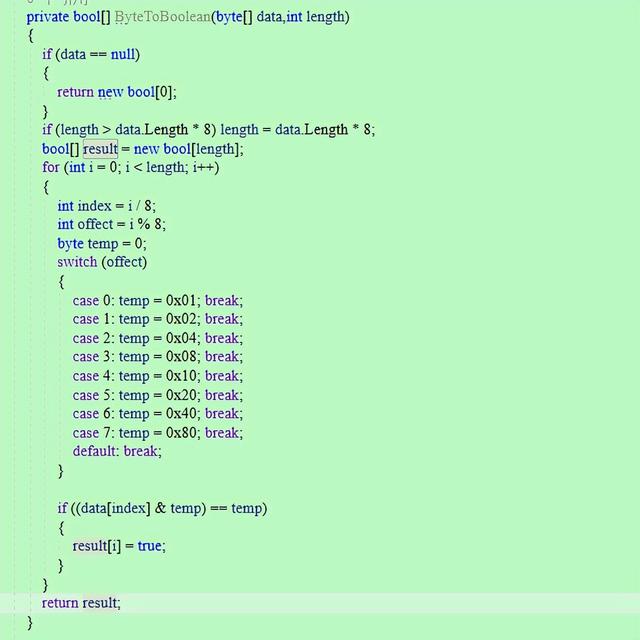The height and width of the screenshot is (640, 640).
Task: Click the 0x01 value in case 0
Action: point(181,300)
